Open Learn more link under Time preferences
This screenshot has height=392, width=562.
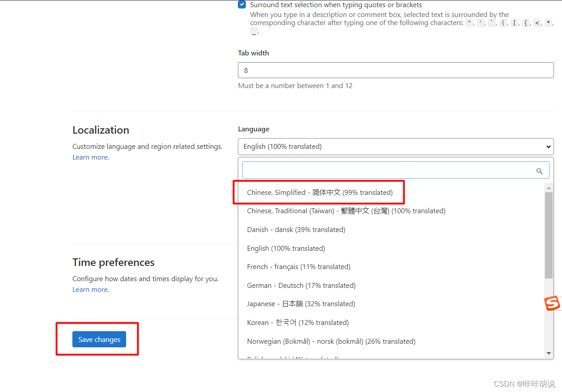pos(90,290)
